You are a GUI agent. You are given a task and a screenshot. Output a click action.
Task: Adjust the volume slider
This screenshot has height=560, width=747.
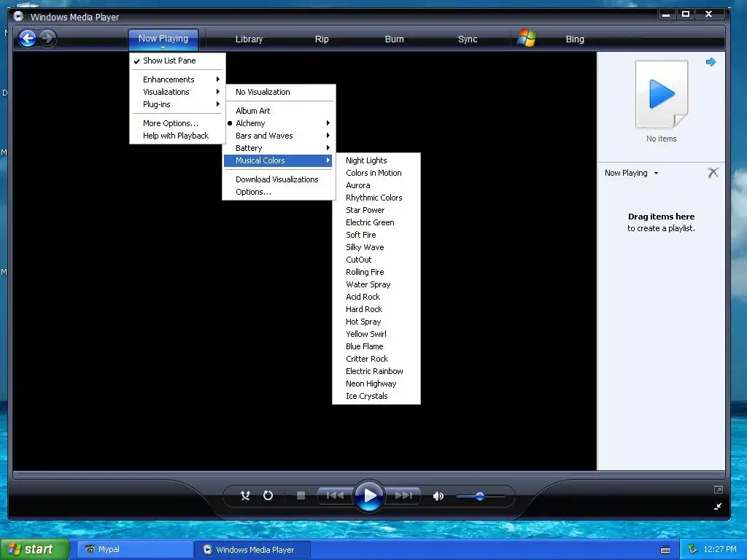coord(480,496)
